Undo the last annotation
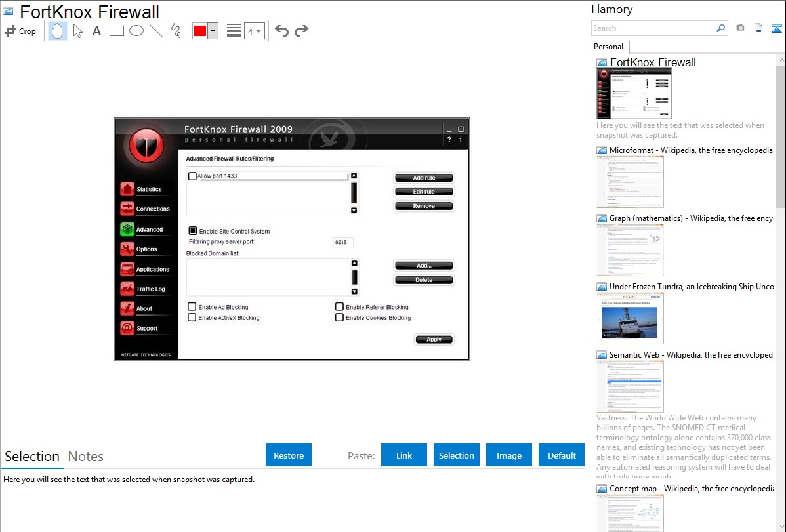This screenshot has height=532, width=786. (281, 31)
